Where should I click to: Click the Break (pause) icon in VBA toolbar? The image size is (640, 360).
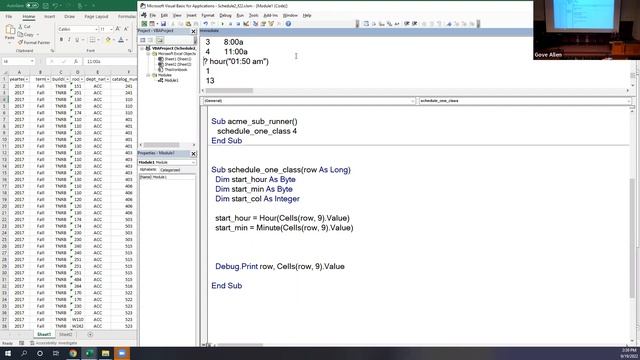click(x=230, y=24)
